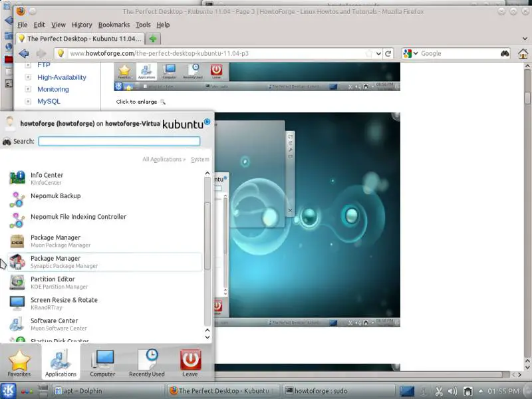Open the volume control tray icon
This screenshot has height=399, width=532.
coord(453,391)
